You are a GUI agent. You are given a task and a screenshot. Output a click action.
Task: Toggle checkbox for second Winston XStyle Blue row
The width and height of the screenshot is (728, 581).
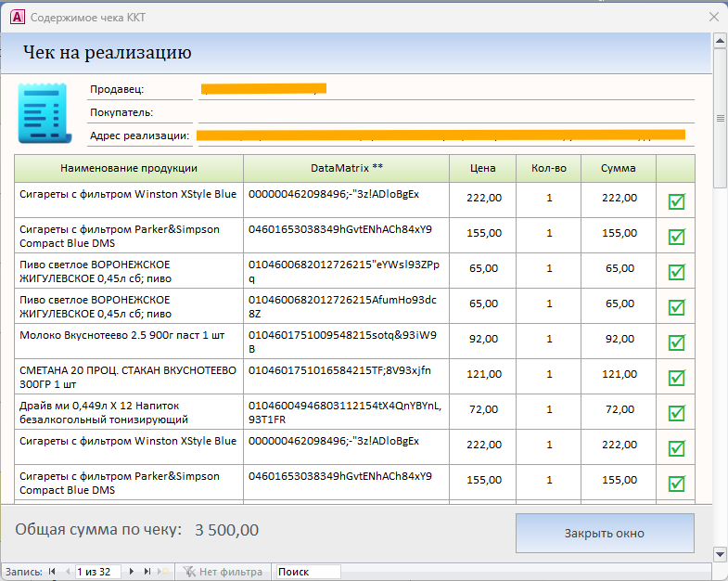pyautogui.click(x=676, y=448)
